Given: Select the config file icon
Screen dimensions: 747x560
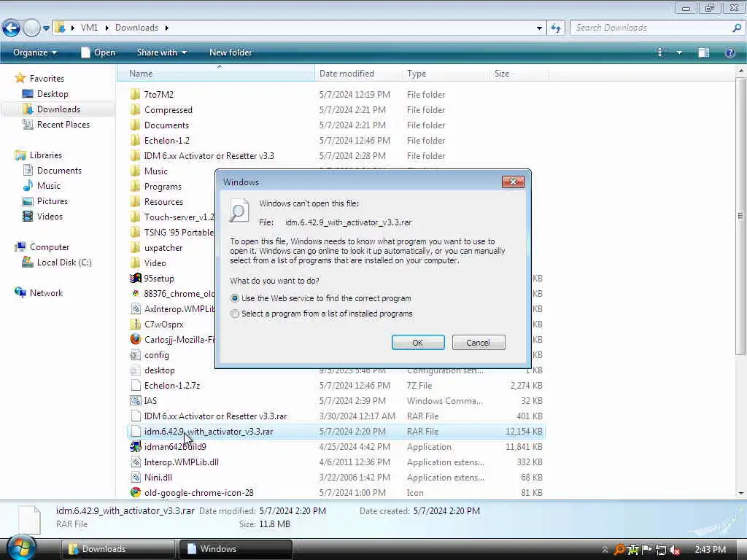Looking at the screenshot, I should (135, 355).
